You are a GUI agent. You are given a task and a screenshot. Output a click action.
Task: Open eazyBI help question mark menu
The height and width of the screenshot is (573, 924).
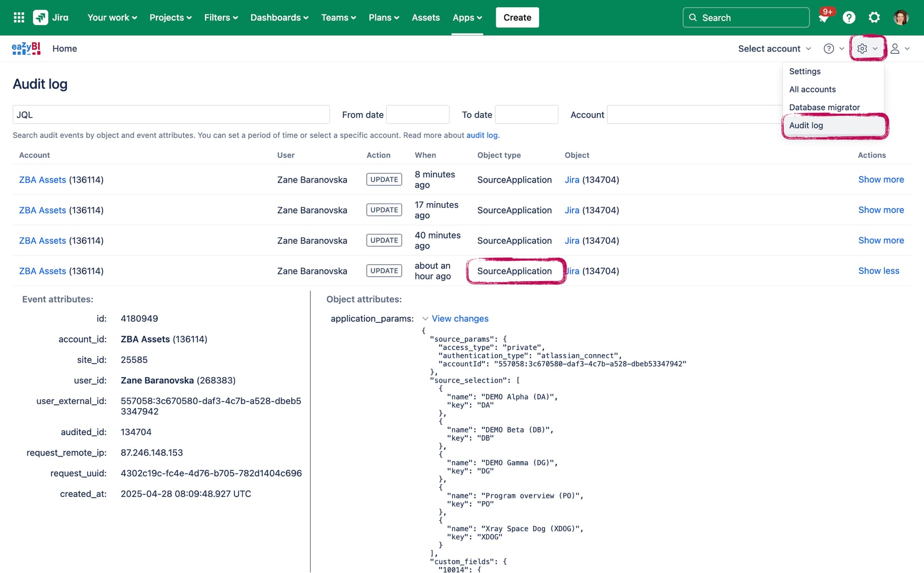pyautogui.click(x=834, y=49)
